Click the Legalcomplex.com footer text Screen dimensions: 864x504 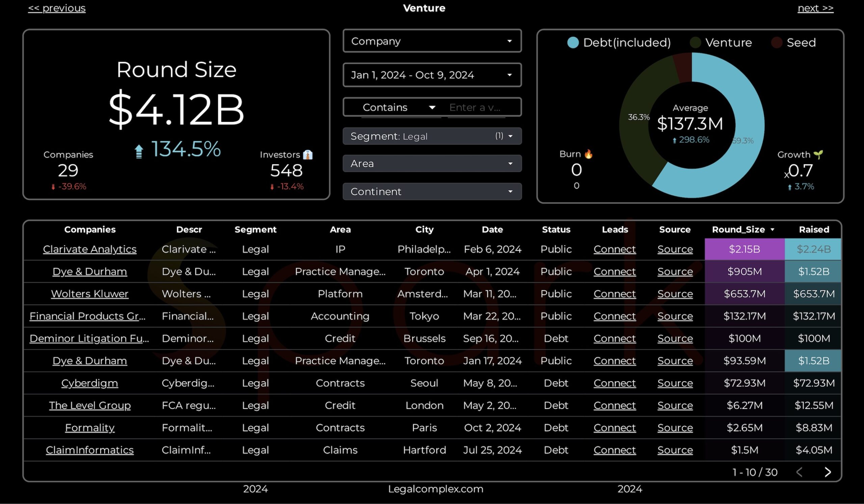435,489
